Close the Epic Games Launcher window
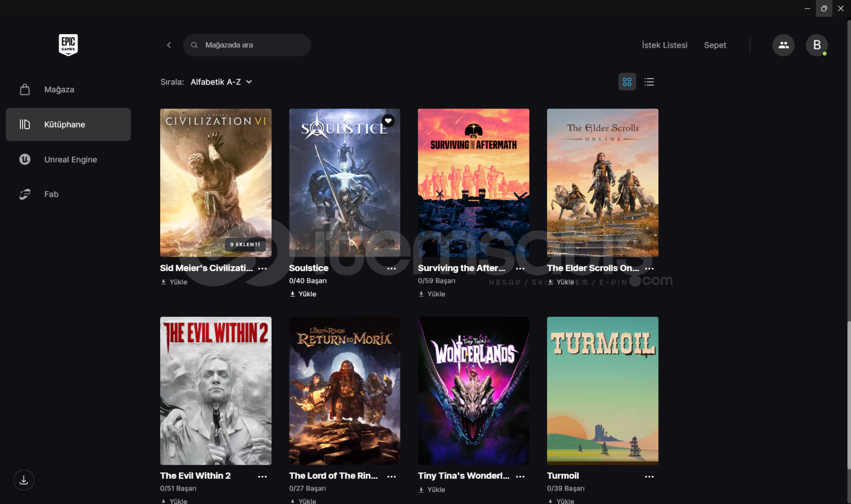 coord(841,8)
